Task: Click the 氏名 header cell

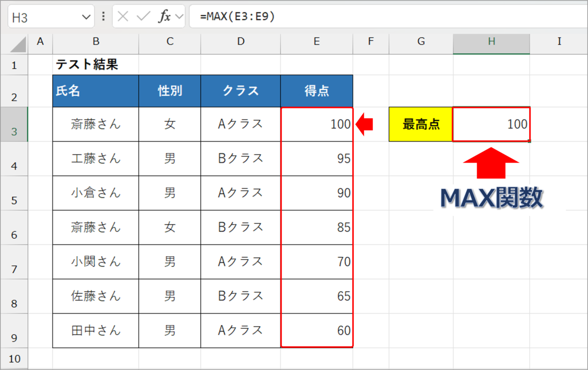Action: pyautogui.click(x=96, y=91)
